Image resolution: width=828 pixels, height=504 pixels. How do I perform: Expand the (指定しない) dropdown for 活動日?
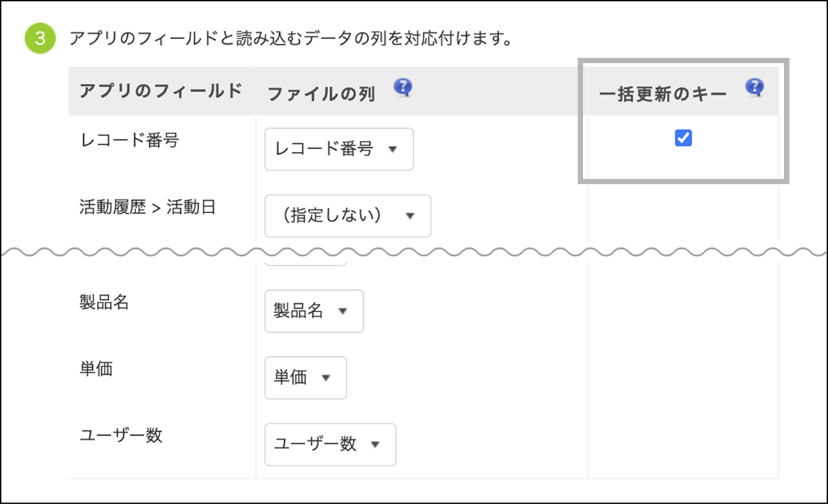tap(347, 216)
